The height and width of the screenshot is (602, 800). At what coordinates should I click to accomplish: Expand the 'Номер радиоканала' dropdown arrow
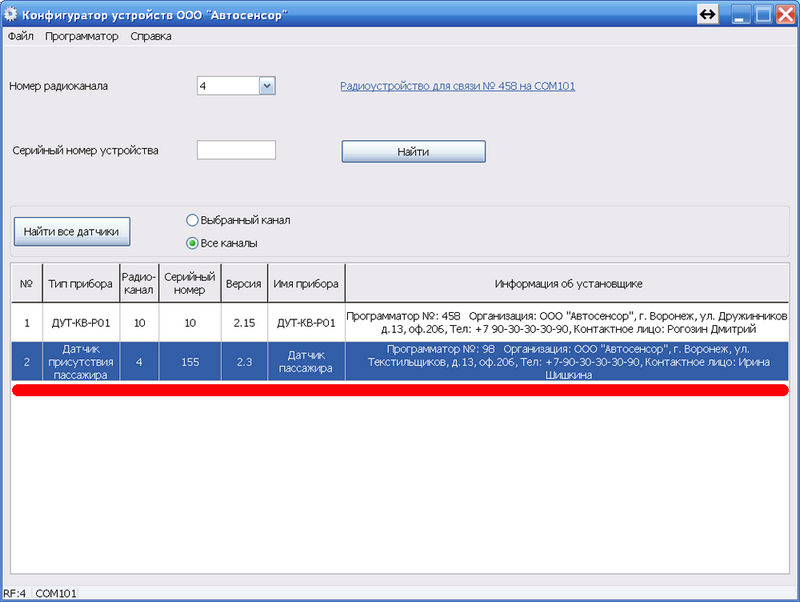coord(267,86)
